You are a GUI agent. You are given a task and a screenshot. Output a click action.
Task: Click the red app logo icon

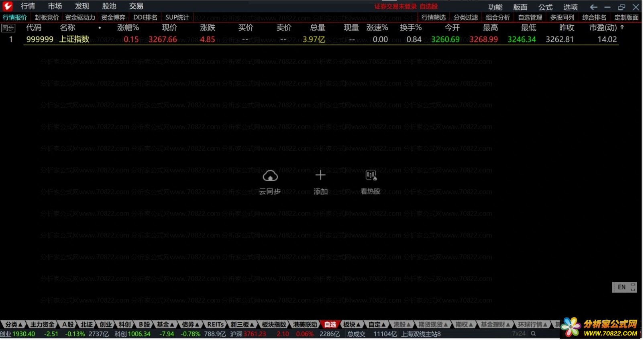coord(8,6)
